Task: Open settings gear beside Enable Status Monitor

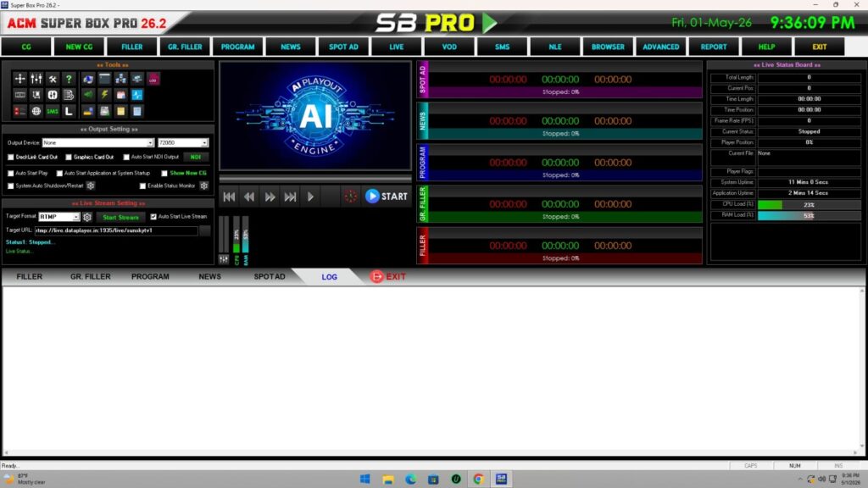Action: coord(204,186)
